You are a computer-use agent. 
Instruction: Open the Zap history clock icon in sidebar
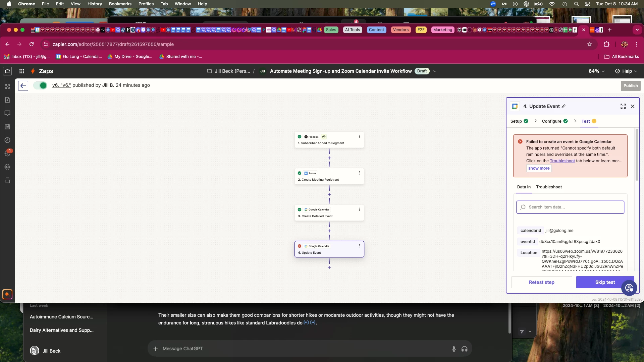(x=7, y=140)
